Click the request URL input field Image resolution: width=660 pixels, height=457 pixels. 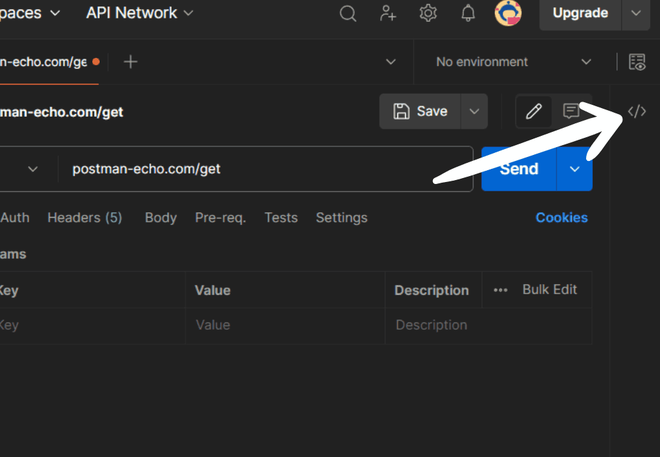click(x=265, y=169)
